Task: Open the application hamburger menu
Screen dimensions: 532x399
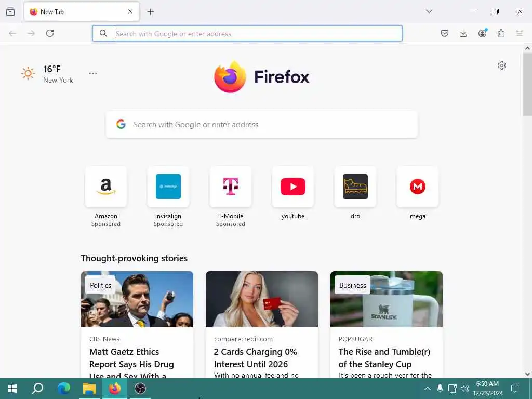Action: click(520, 33)
